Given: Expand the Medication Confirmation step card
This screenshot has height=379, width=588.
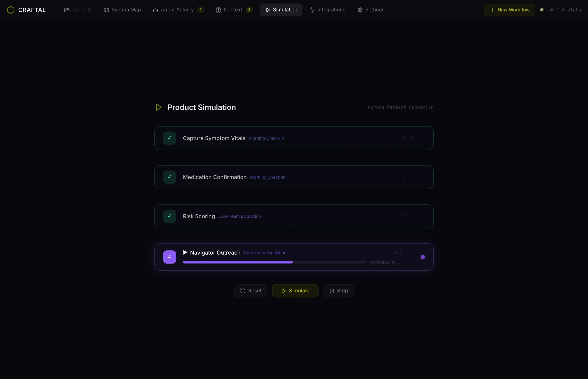Looking at the screenshot, I should coord(294,177).
